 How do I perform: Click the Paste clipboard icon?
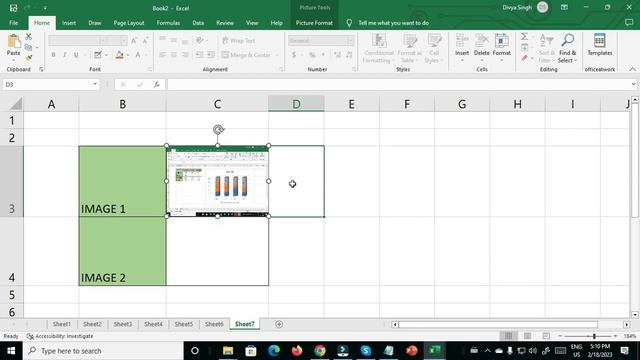tap(13, 41)
